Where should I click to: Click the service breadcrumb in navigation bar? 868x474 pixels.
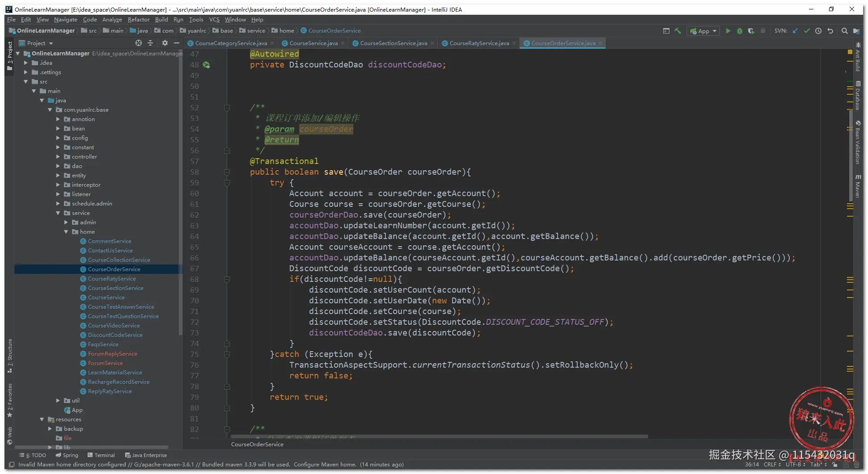pyautogui.click(x=256, y=31)
